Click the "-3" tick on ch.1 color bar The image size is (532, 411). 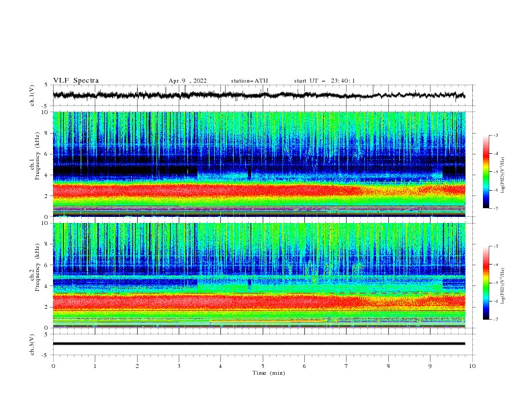(x=495, y=135)
